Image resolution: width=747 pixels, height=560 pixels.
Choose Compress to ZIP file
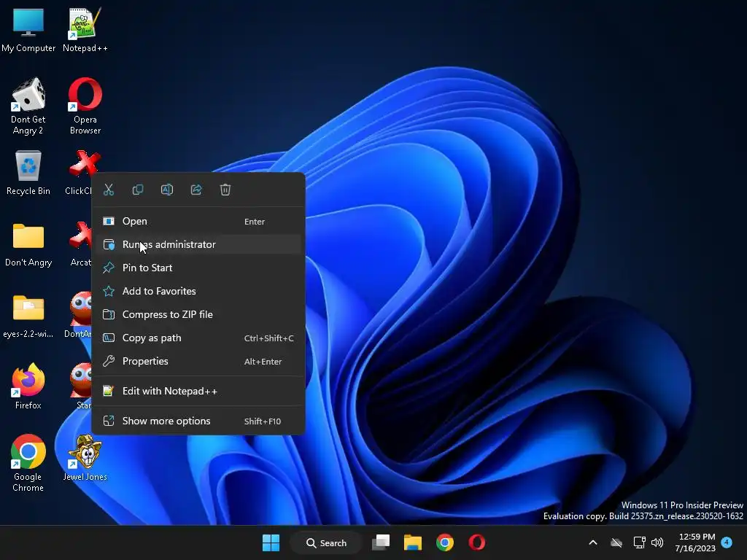tap(198, 314)
